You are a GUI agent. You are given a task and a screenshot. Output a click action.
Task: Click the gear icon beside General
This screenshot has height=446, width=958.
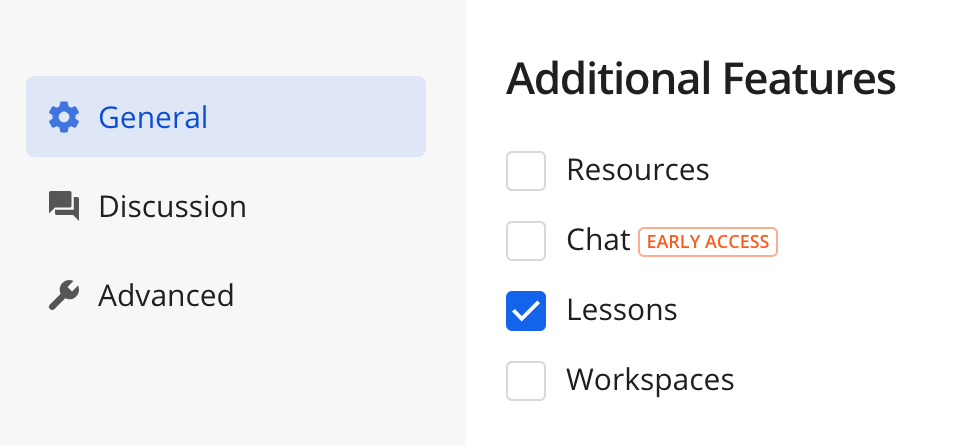pyautogui.click(x=64, y=117)
